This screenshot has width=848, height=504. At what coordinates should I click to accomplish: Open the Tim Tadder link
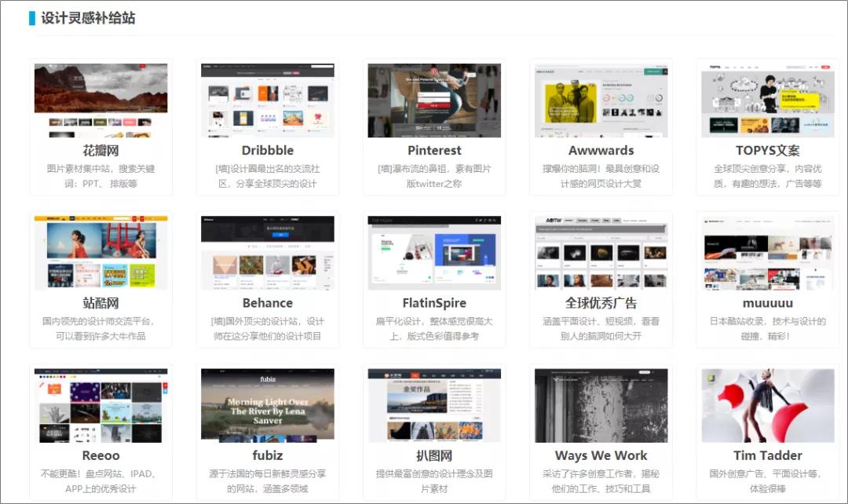click(766, 455)
